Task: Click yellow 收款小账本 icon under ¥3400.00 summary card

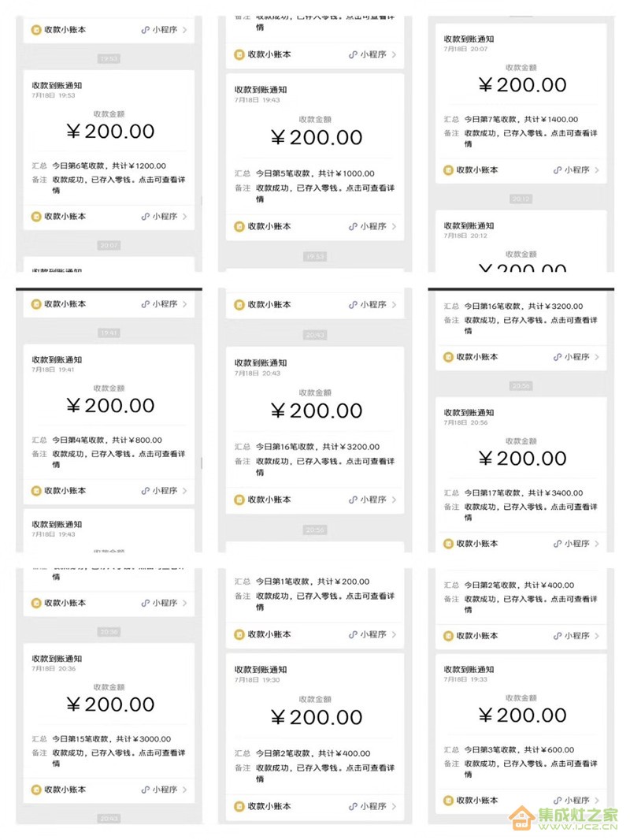Action: (x=448, y=544)
